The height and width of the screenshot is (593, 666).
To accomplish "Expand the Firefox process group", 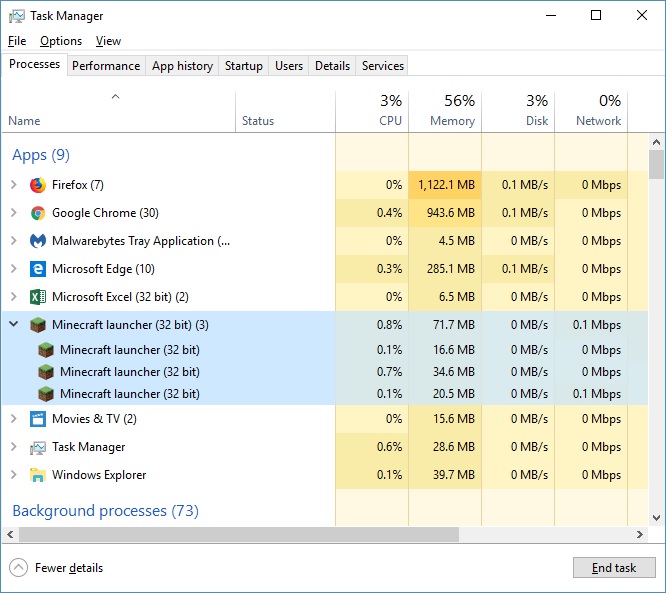I will tap(13, 185).
